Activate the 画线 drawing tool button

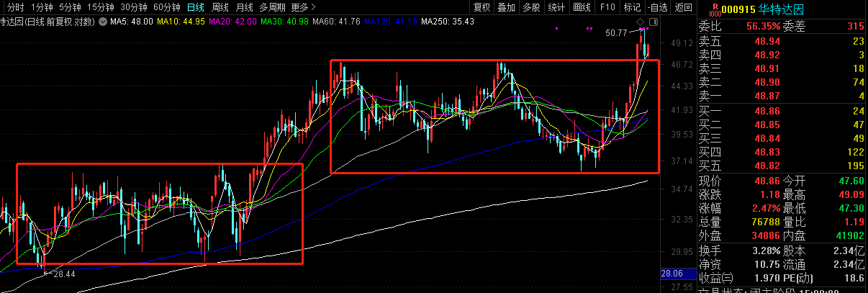click(582, 7)
